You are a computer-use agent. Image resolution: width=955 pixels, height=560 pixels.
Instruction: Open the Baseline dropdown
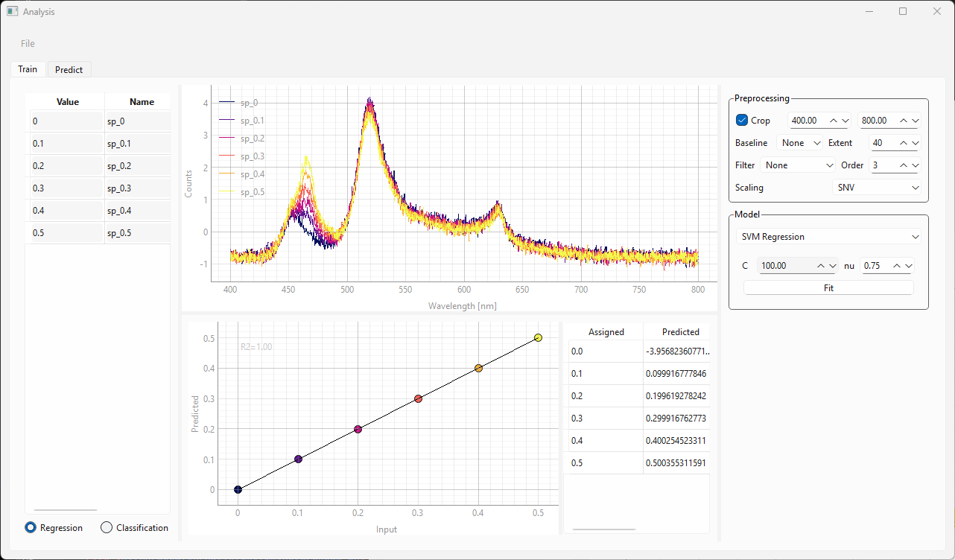point(801,143)
